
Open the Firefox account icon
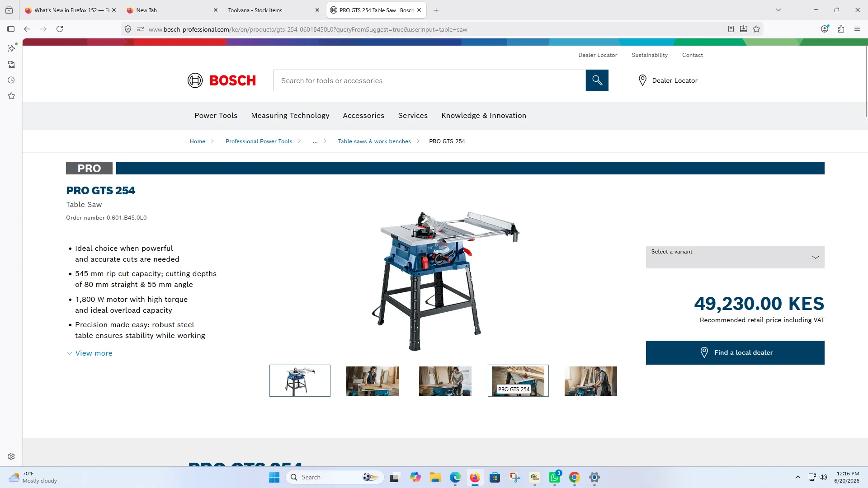coord(825,29)
